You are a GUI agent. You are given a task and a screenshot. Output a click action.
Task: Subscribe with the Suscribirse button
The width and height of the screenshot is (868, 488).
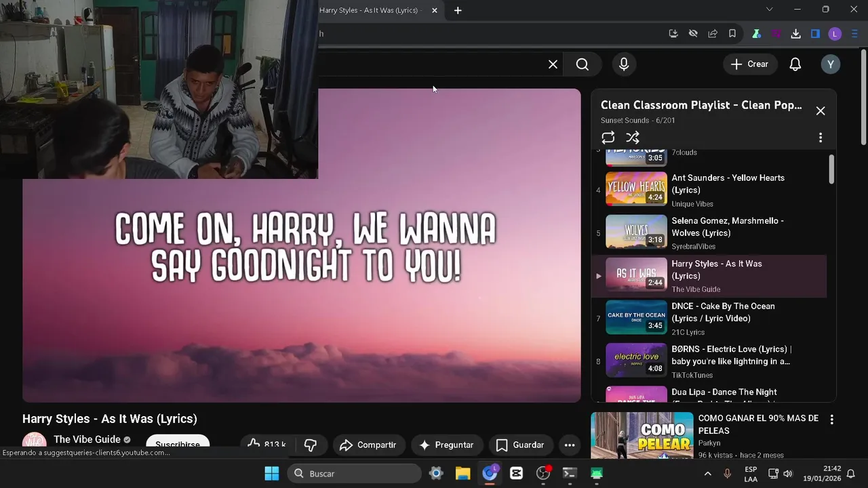178,443
